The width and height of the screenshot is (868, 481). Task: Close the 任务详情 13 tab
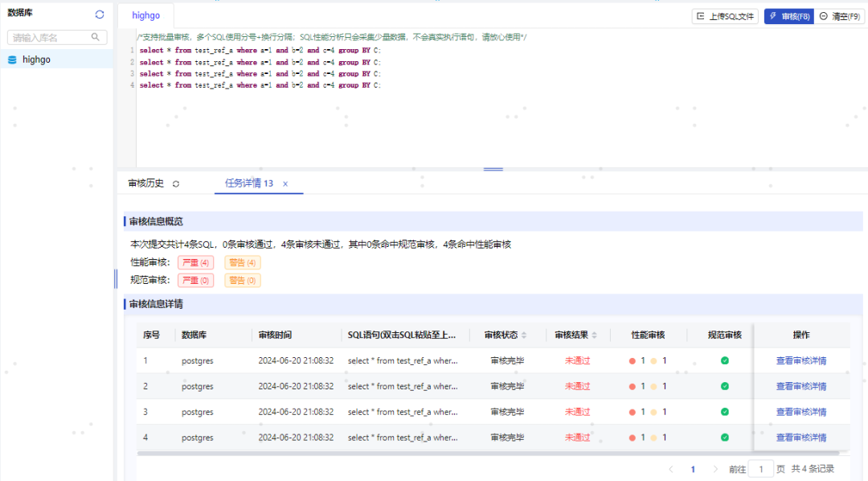tap(285, 184)
